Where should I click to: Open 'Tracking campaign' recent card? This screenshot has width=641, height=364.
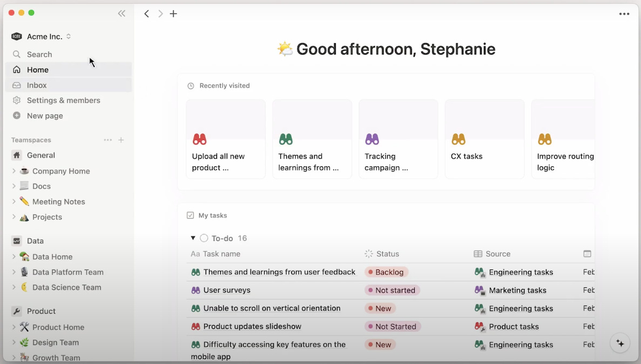[x=398, y=139]
